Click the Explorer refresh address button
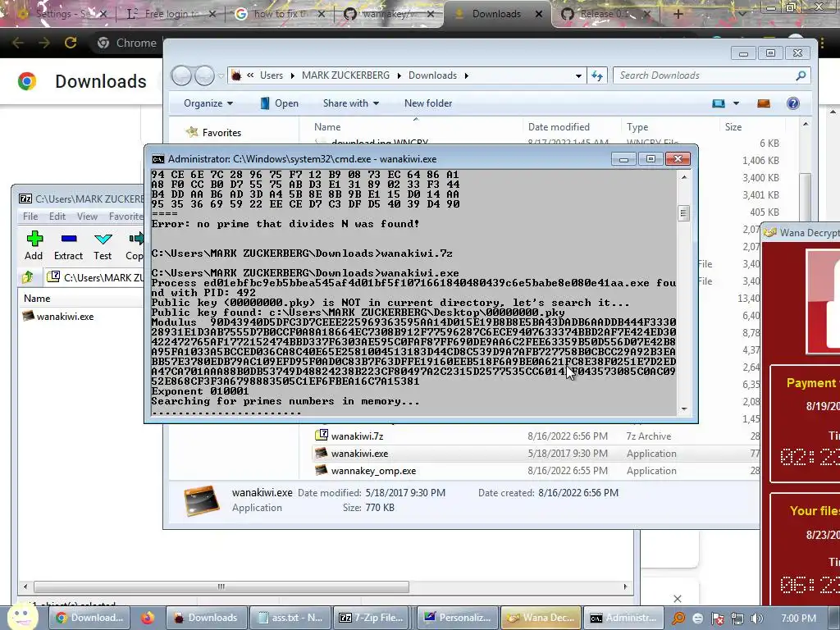Image resolution: width=840 pixels, height=630 pixels. 597,75
